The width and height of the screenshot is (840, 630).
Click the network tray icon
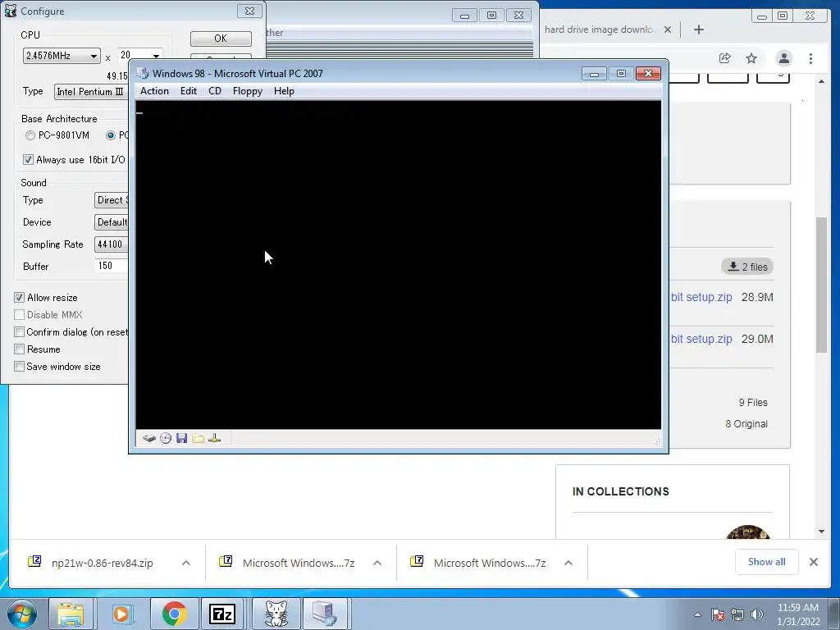pos(737,615)
